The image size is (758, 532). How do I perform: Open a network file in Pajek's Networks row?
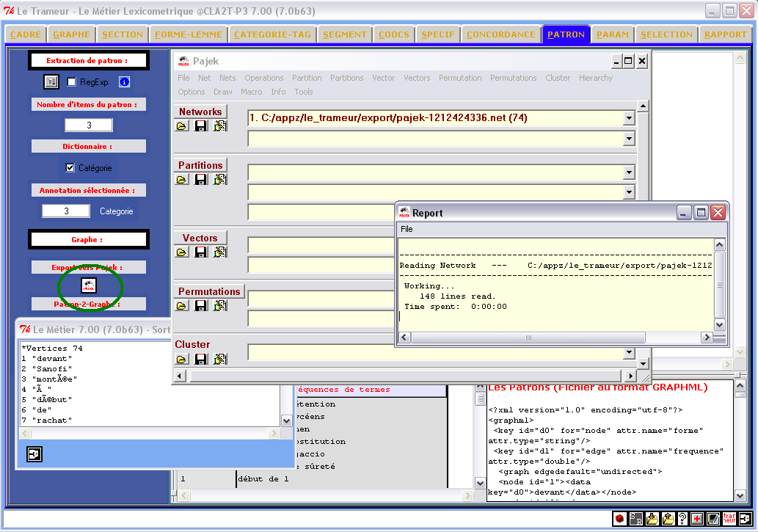(182, 126)
